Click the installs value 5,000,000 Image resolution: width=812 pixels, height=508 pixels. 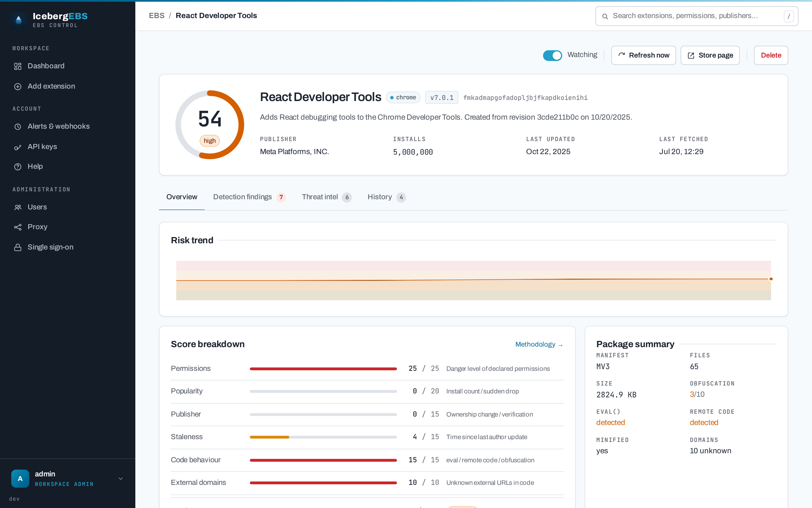[413, 152]
